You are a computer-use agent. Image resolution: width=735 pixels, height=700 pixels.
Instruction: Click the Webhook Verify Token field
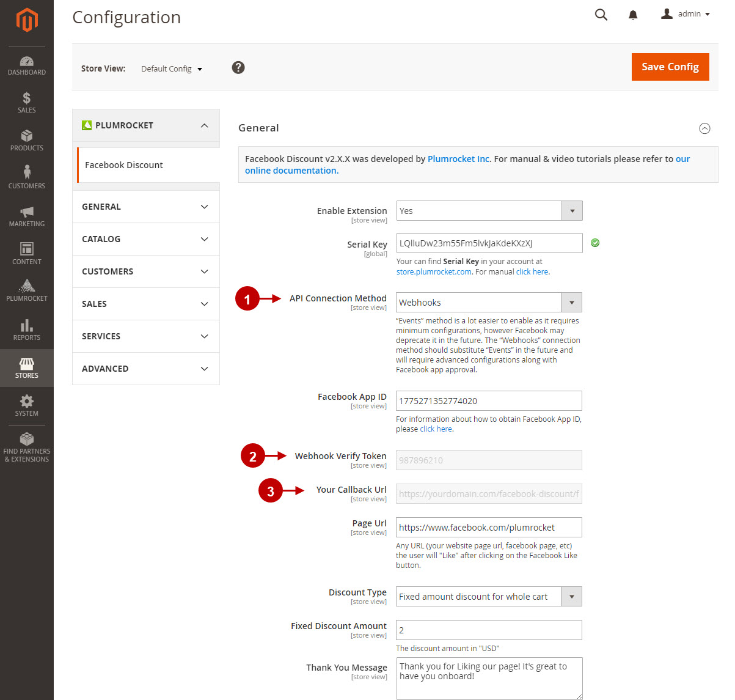click(x=489, y=460)
